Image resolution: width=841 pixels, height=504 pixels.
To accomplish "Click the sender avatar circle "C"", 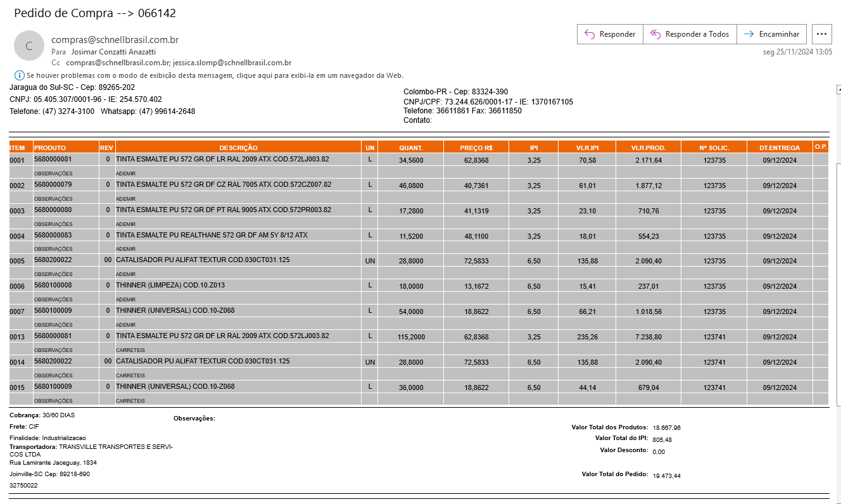I will (29, 46).
